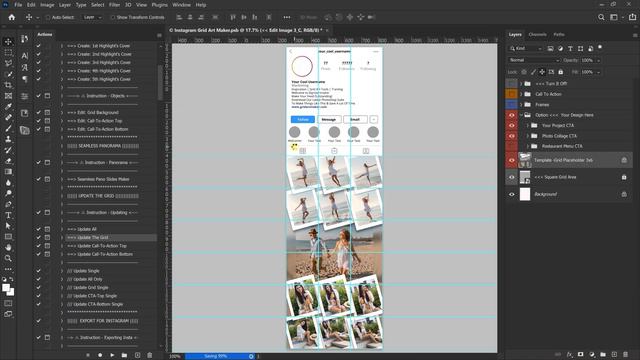Create a new action set folder
640x360 pixels.
point(124,355)
